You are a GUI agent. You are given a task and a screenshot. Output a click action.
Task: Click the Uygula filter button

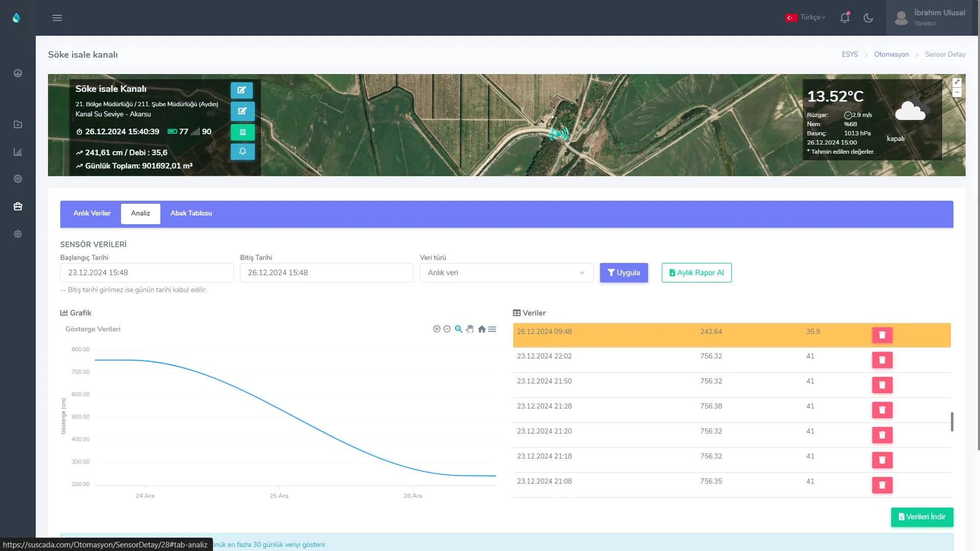click(624, 273)
